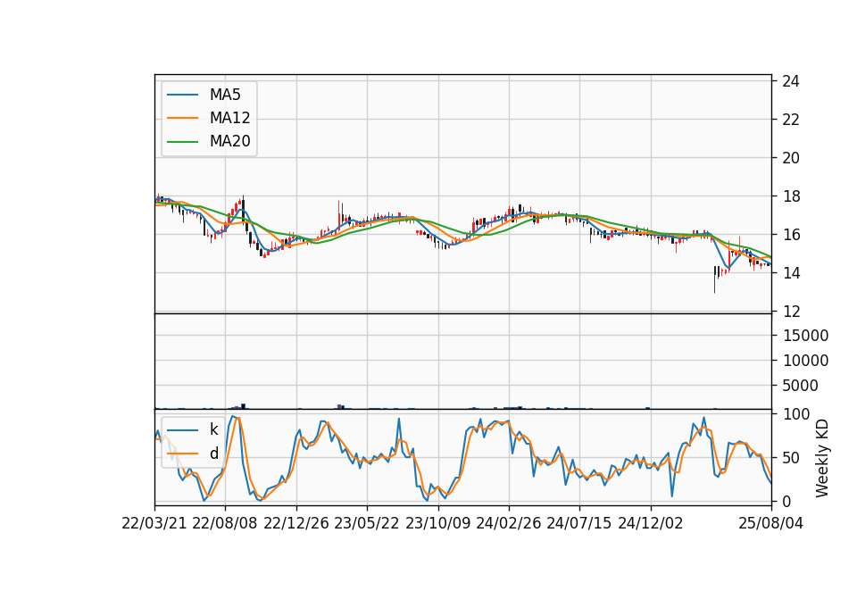Click the volume axis value 10000
This screenshot has width=857, height=616.
coord(805,361)
